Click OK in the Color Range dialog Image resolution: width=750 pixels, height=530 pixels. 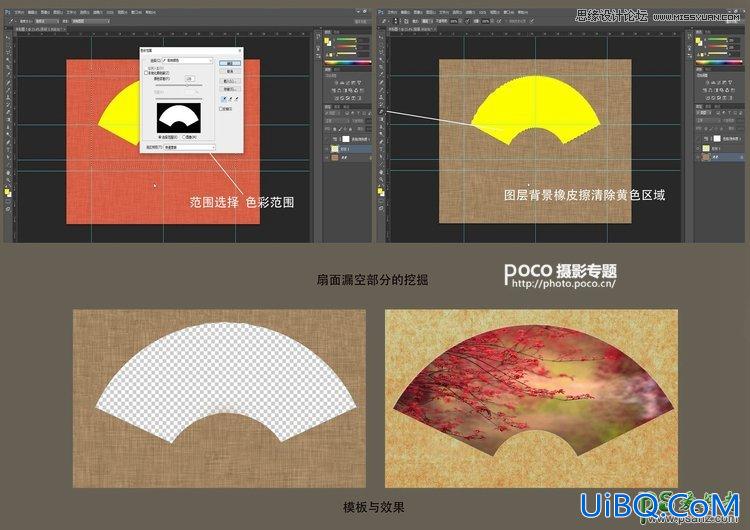click(230, 63)
